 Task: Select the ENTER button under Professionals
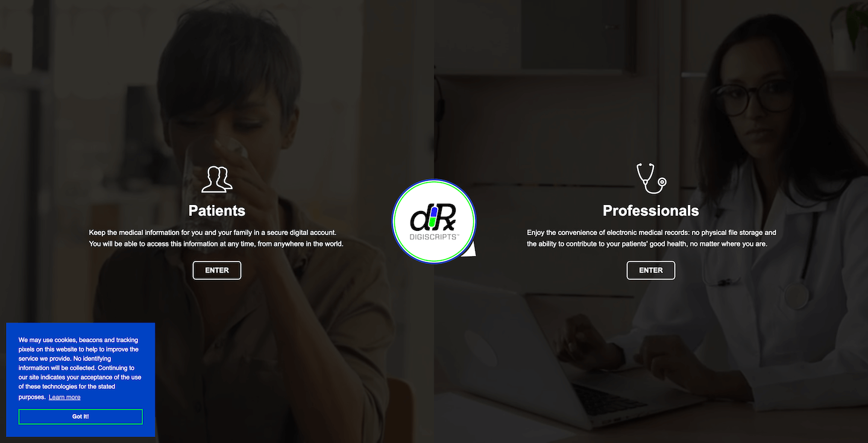click(x=651, y=270)
